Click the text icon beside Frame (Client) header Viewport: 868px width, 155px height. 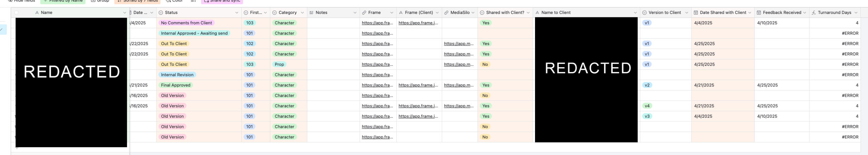tap(401, 13)
